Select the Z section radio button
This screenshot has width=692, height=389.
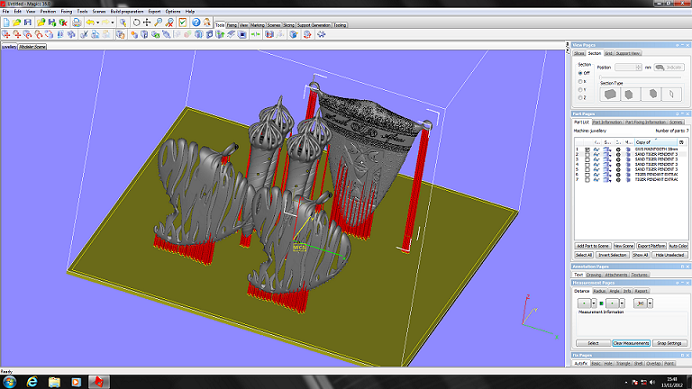580,98
